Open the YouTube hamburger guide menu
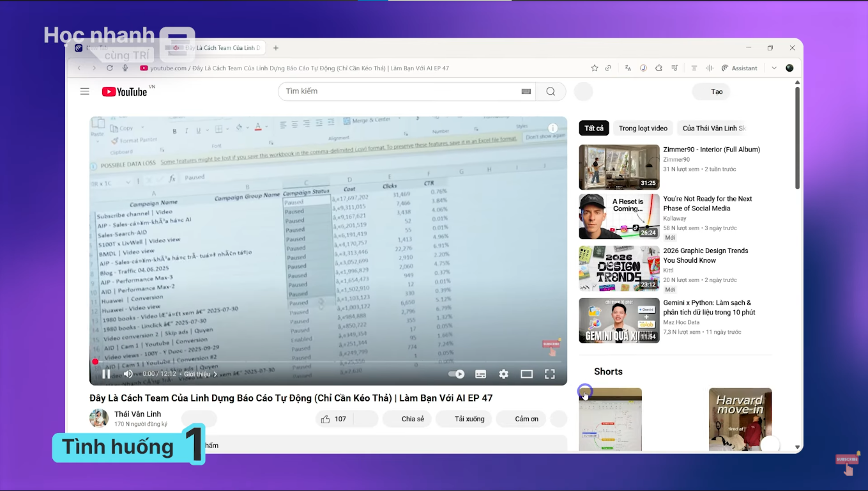Viewport: 868px width, 491px height. tap(84, 91)
